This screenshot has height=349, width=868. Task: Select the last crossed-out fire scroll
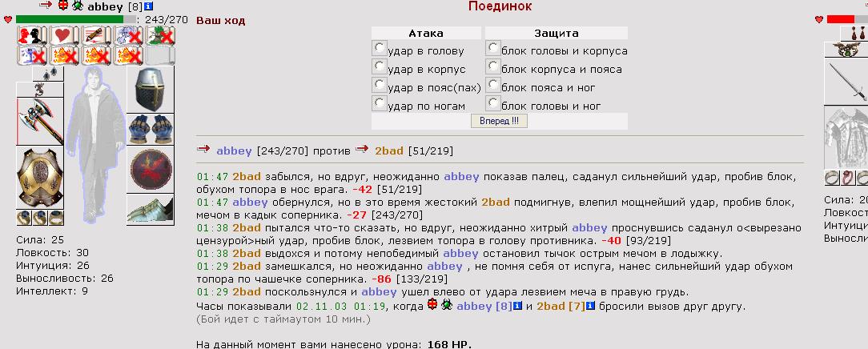128,56
